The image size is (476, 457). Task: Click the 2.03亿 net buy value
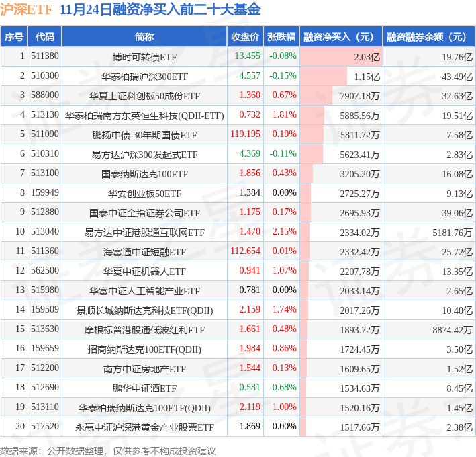tap(367, 57)
